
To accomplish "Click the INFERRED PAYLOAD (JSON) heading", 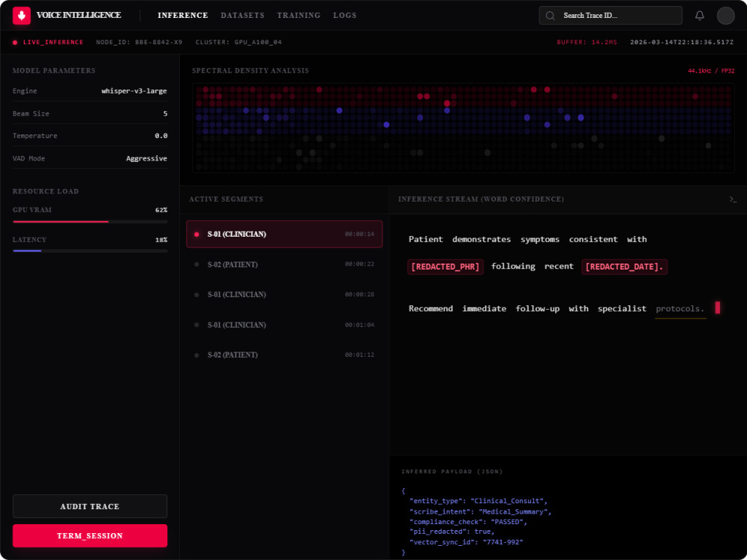I will point(452,472).
